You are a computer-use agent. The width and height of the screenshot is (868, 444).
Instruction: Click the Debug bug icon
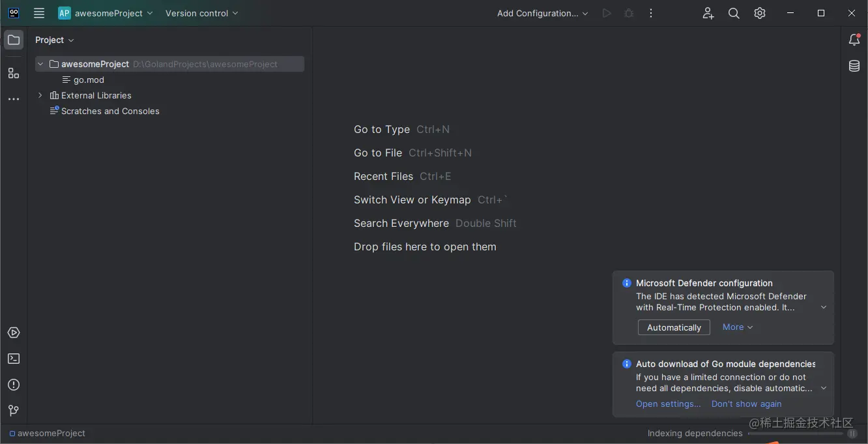click(x=629, y=13)
